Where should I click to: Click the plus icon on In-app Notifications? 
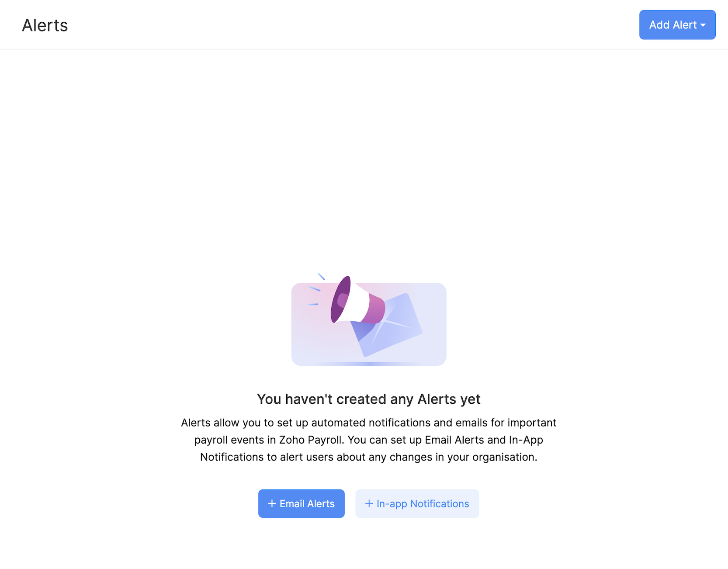pyautogui.click(x=369, y=503)
